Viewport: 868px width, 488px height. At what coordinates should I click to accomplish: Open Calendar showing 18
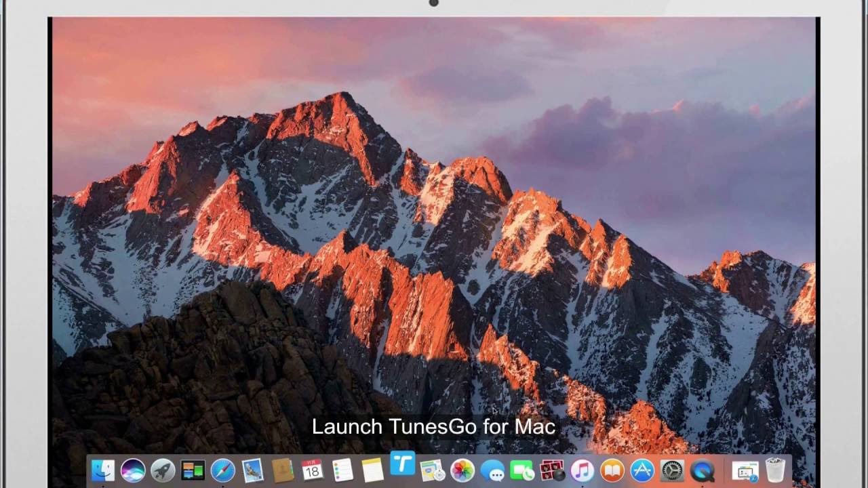(312, 470)
